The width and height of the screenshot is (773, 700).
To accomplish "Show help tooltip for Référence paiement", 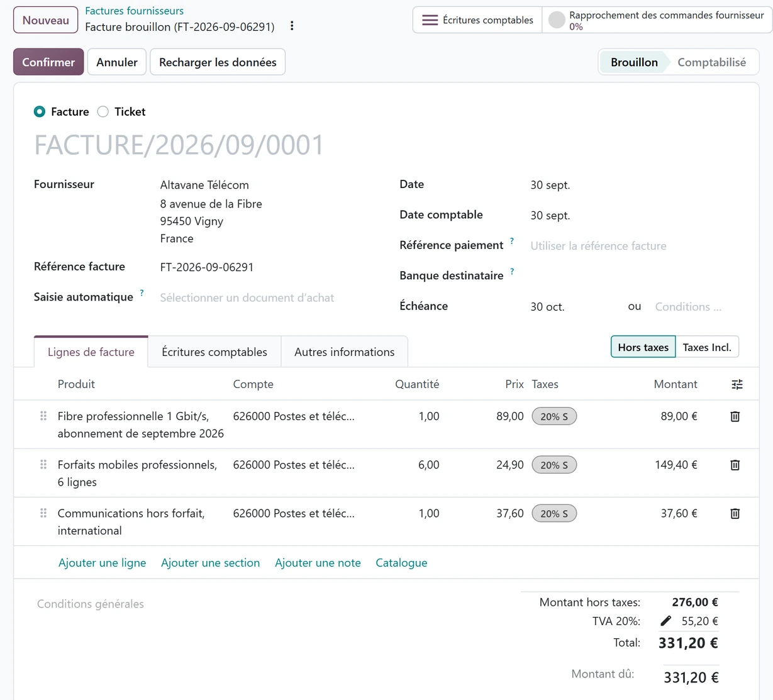I will tap(512, 241).
